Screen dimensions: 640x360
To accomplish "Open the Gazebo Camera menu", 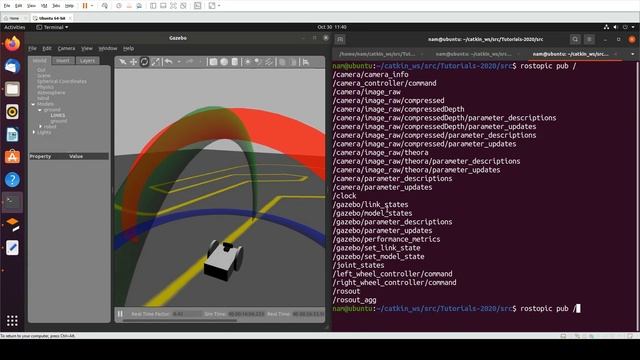I will point(66,48).
